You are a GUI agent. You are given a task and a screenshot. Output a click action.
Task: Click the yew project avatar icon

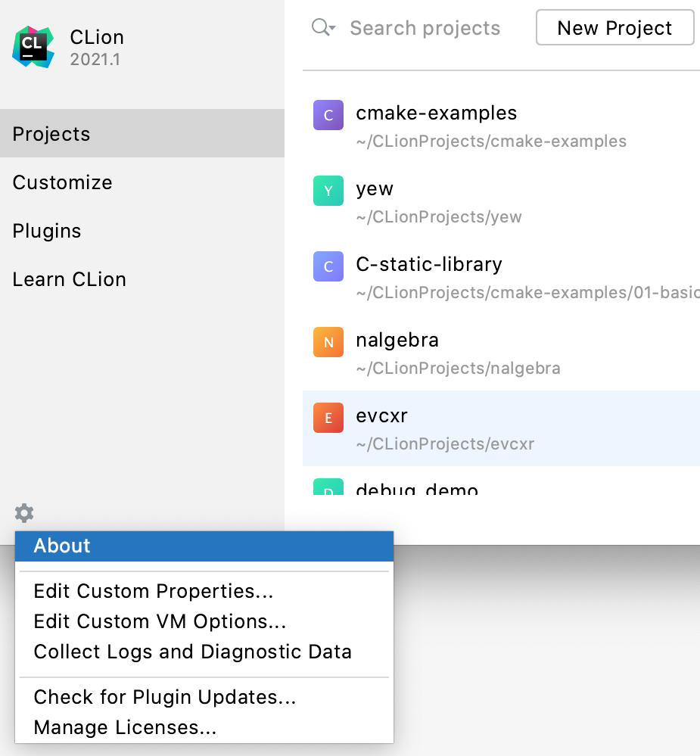pos(328,191)
